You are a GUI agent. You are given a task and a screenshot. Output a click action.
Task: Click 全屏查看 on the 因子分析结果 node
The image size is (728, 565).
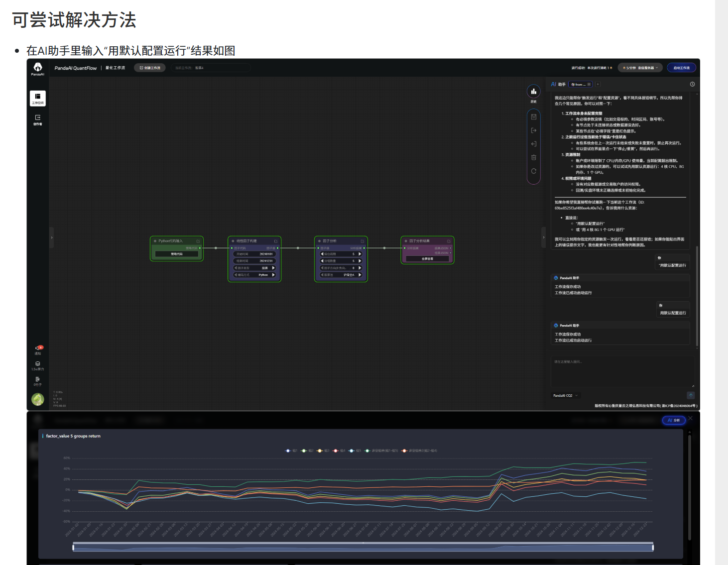tap(428, 259)
